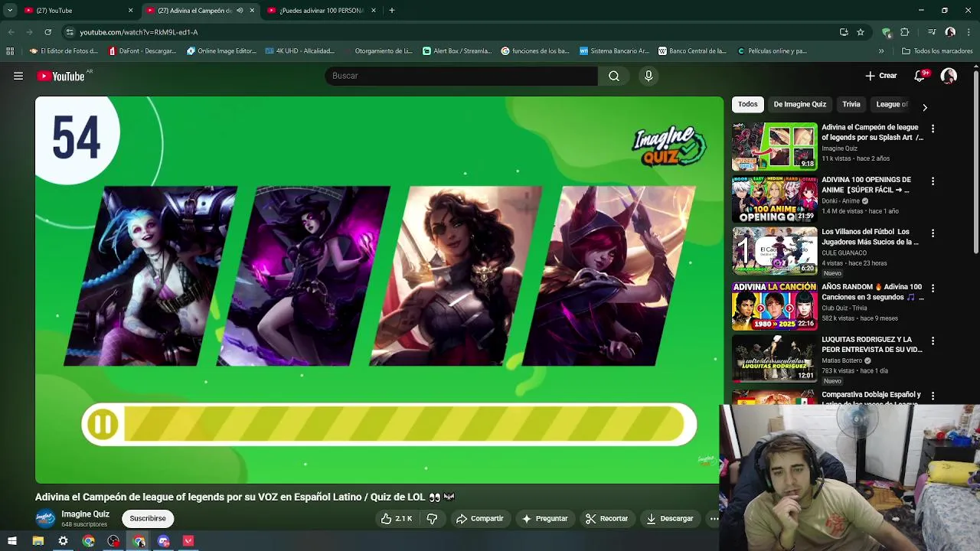Open the tab search dropdown arrow
Screen dimensions: 980x551
(x=10, y=11)
